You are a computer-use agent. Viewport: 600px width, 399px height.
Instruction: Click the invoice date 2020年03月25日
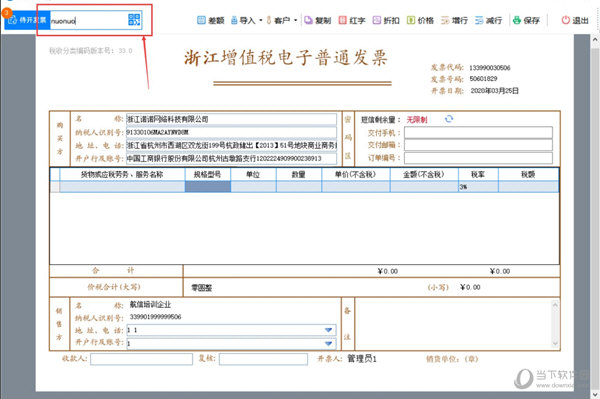[x=494, y=91]
